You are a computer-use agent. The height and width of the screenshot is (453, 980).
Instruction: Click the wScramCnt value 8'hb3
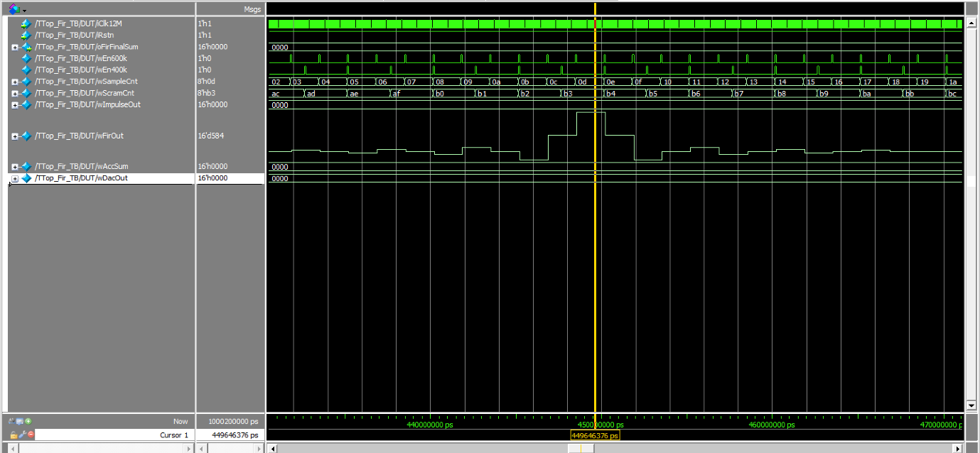(206, 93)
